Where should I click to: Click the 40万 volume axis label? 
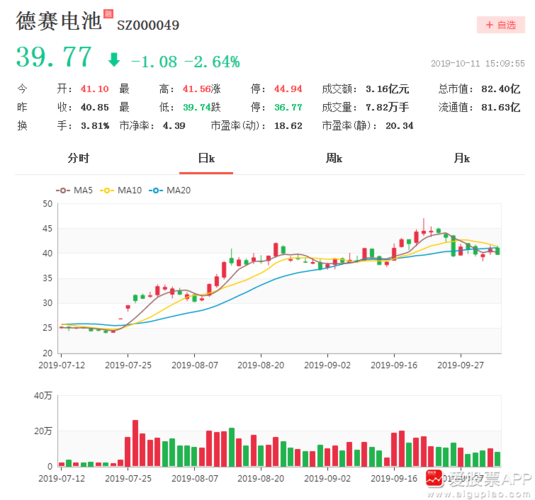pos(43,396)
